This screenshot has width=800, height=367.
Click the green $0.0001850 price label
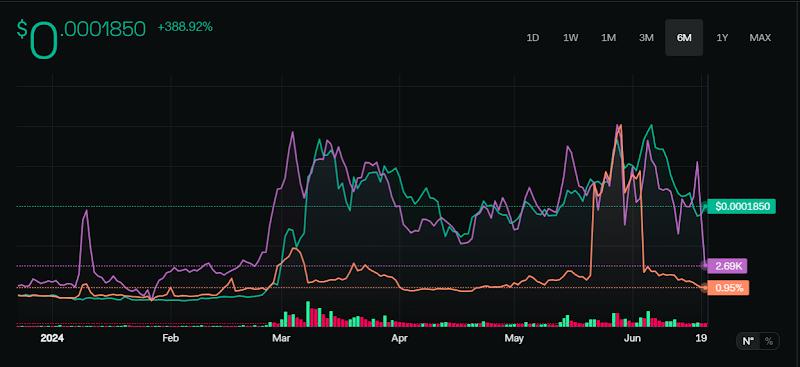[x=742, y=207]
